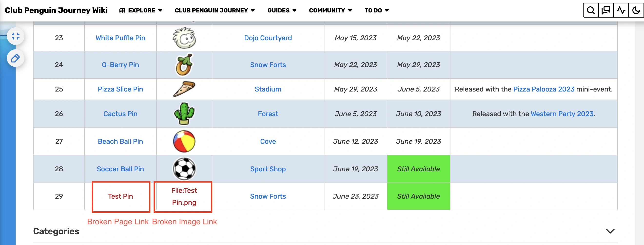
Task: Click the Pizza Slice Pin image
Action: click(184, 89)
